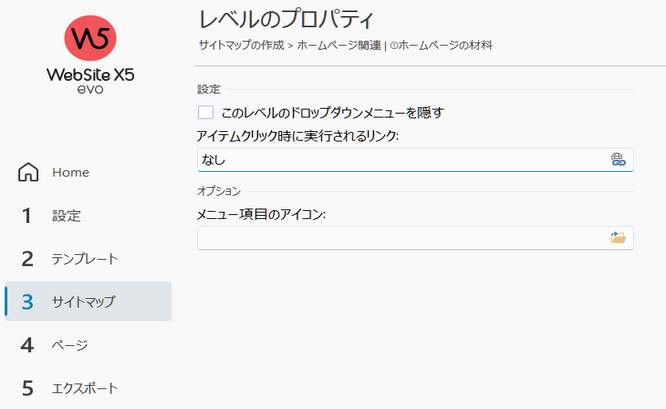Screen dimensions: 666x409
Task: Click the empty メニュー項目のアイコン field
Action: coord(415,238)
